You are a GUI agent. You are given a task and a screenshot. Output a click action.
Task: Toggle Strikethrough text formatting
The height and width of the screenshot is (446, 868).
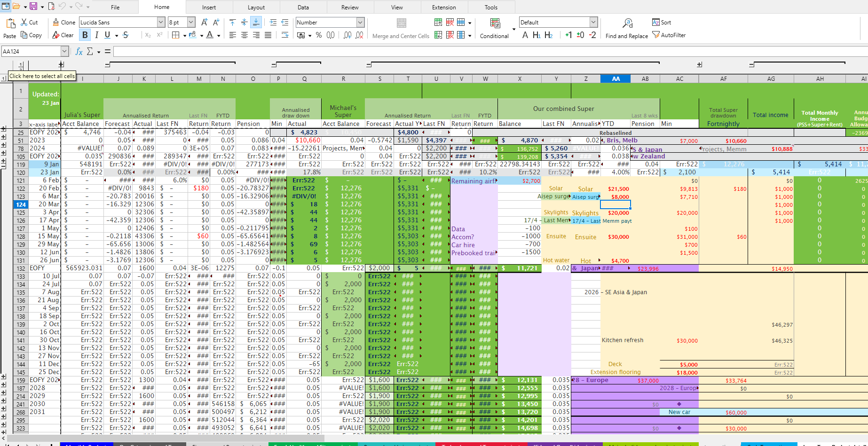(126, 35)
